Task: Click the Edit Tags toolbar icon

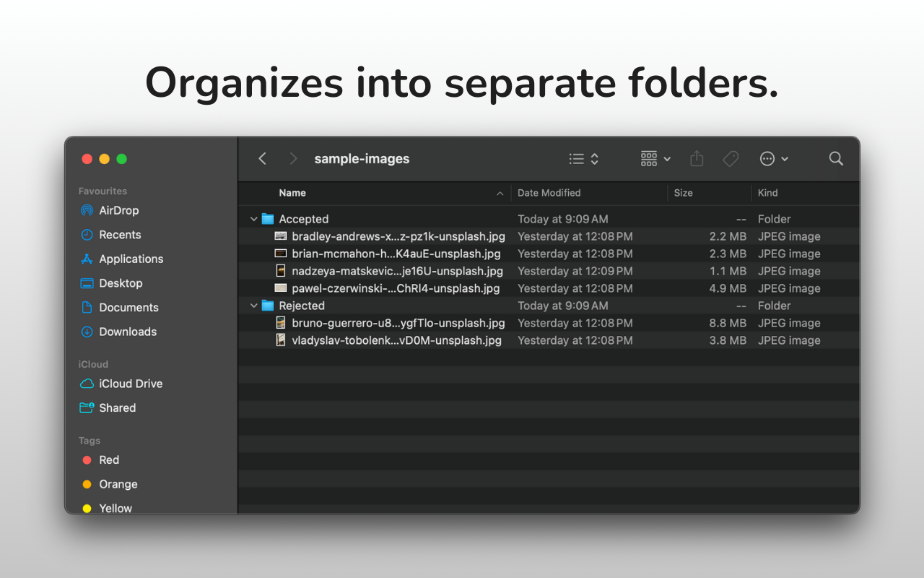Action: click(x=731, y=158)
